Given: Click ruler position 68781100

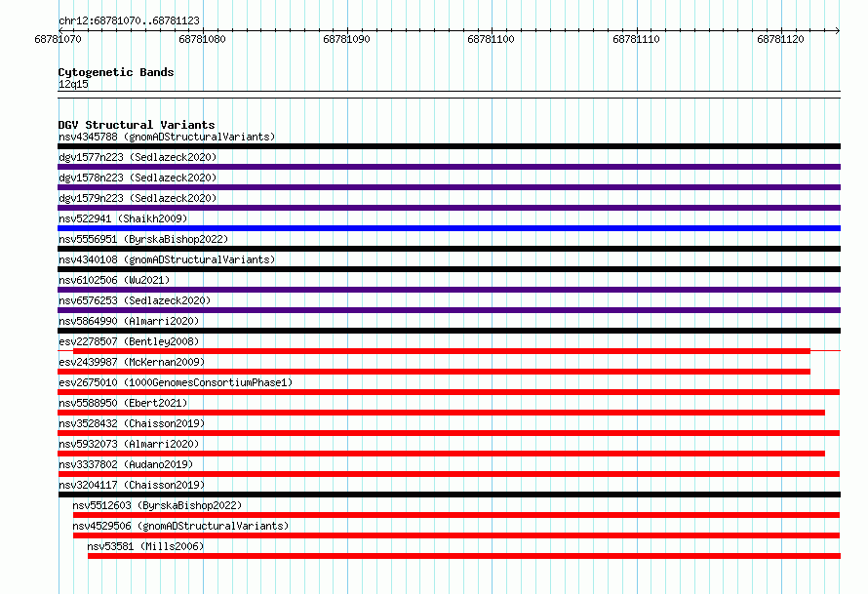Looking at the screenshot, I should point(492,39).
